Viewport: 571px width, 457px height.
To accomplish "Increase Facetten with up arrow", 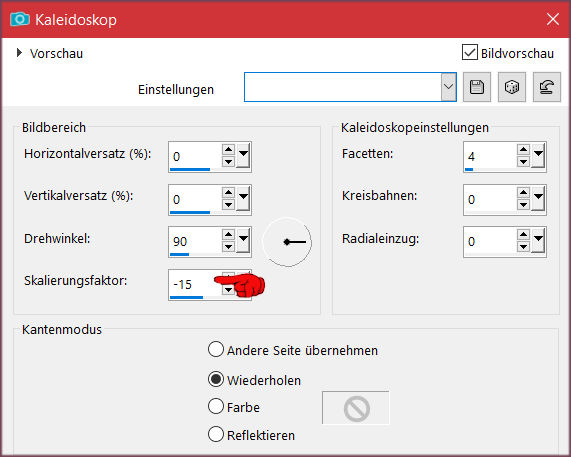I will (523, 150).
